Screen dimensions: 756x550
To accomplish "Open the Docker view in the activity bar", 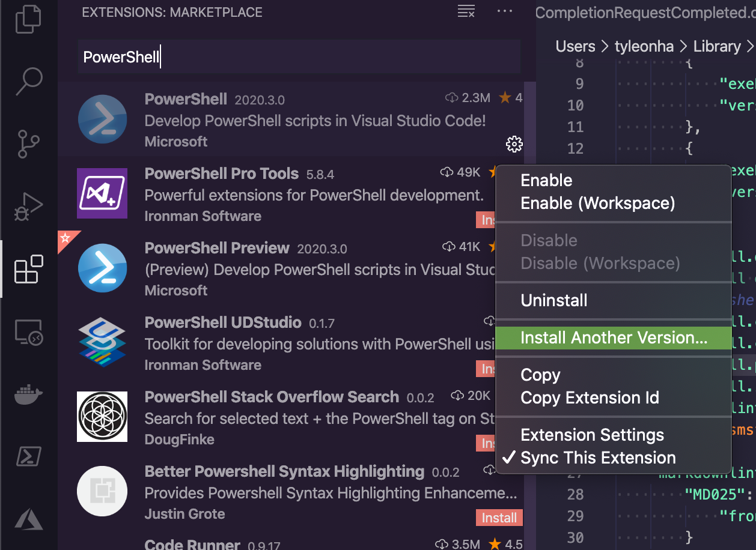I will click(x=28, y=394).
